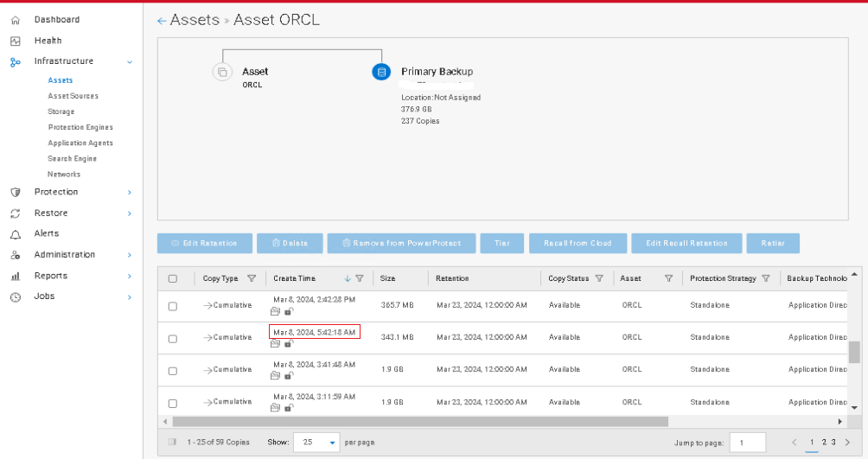The height and width of the screenshot is (459, 868).
Task: Click the Recall from Cloud button
Action: point(578,244)
